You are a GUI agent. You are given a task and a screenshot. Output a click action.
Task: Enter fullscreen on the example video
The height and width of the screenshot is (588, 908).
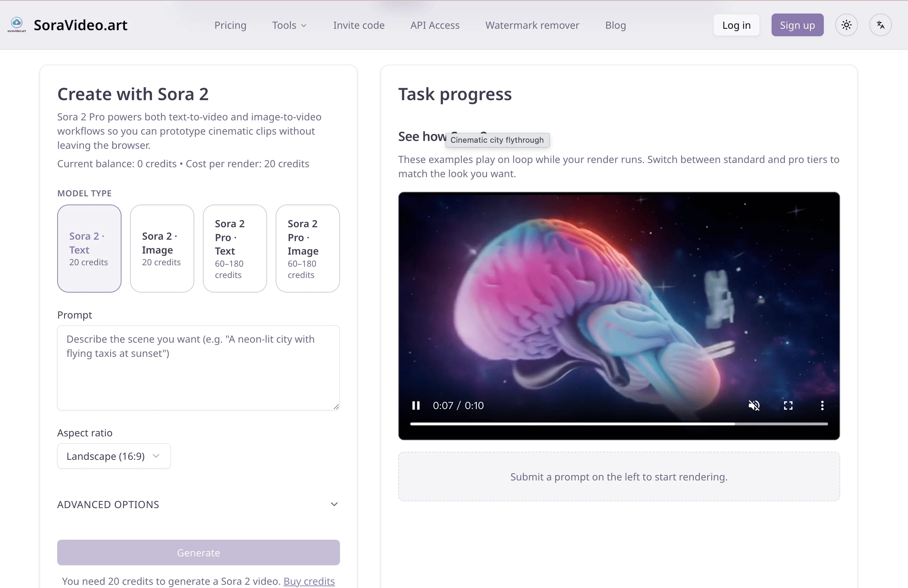[788, 405]
